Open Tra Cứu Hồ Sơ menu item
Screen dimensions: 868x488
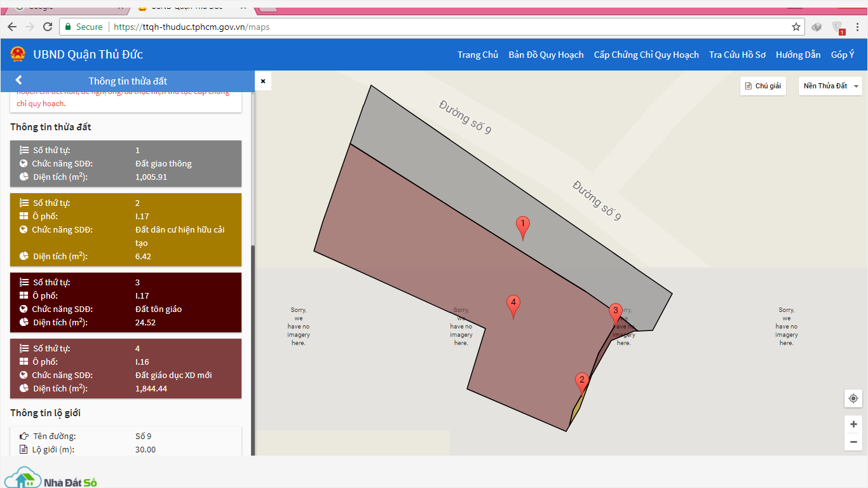(737, 55)
